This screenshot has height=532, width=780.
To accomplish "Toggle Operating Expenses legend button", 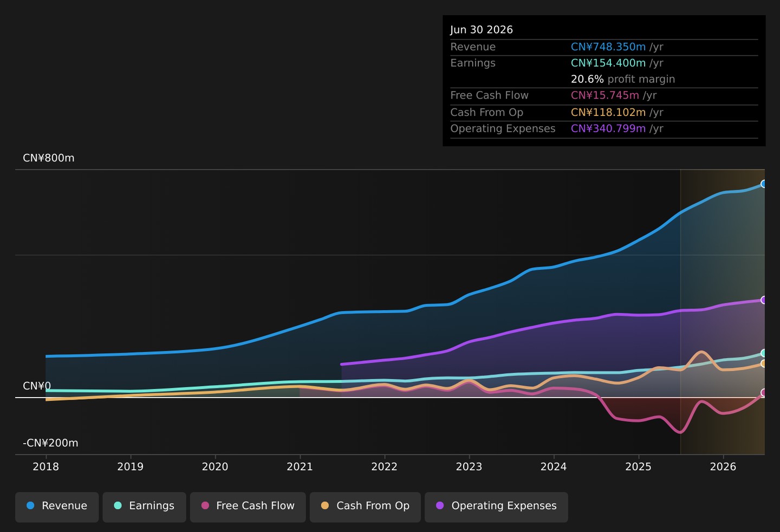I will click(496, 507).
